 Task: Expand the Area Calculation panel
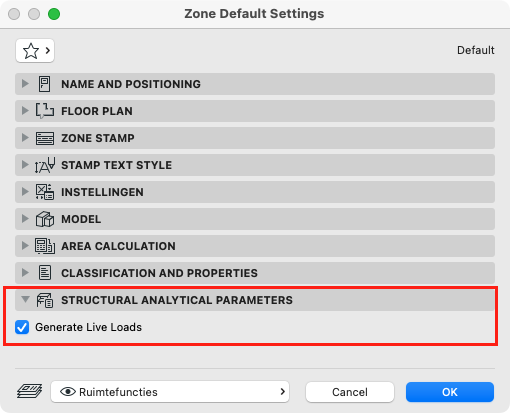[25, 246]
